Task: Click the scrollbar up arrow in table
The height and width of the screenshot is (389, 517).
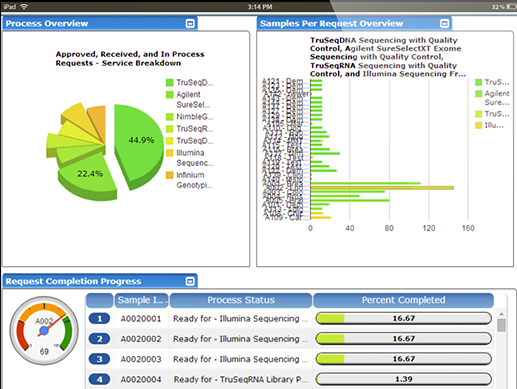Action: 501,314
